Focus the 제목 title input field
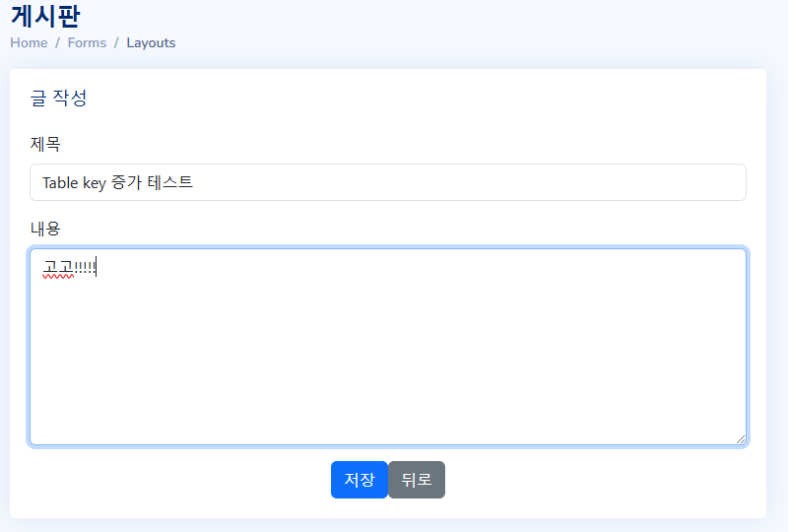 (388, 182)
